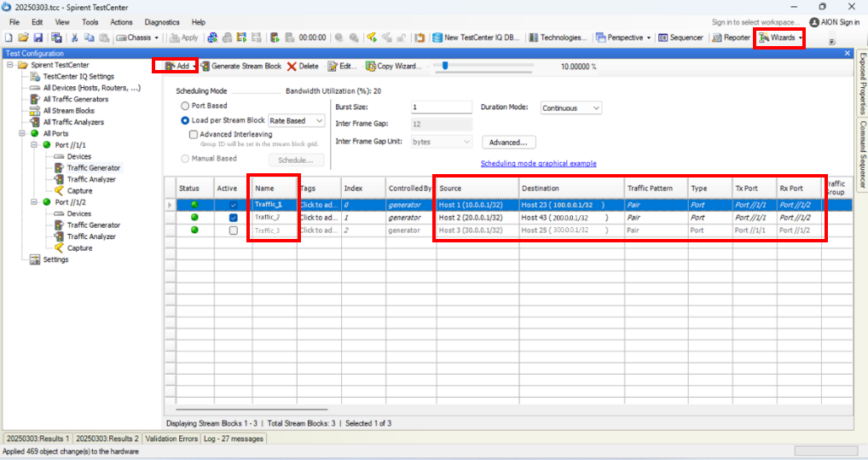This screenshot has height=460, width=868.
Task: Delete the selected stream block
Action: [x=303, y=66]
